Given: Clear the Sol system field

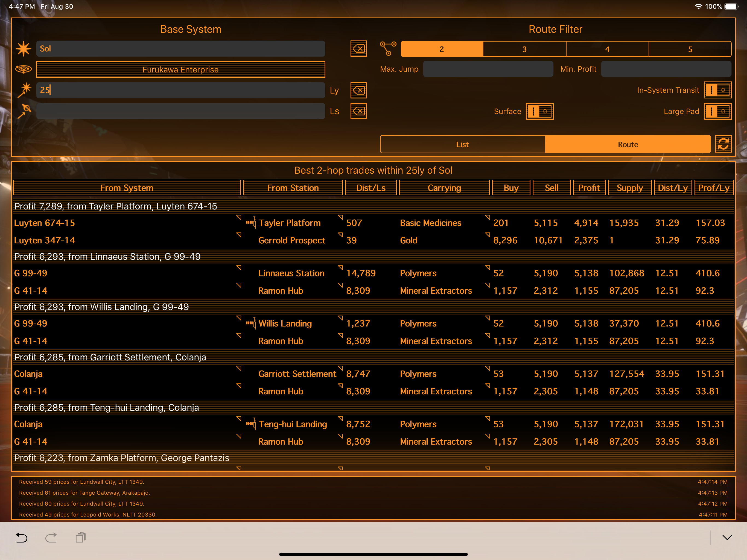Looking at the screenshot, I should point(359,49).
